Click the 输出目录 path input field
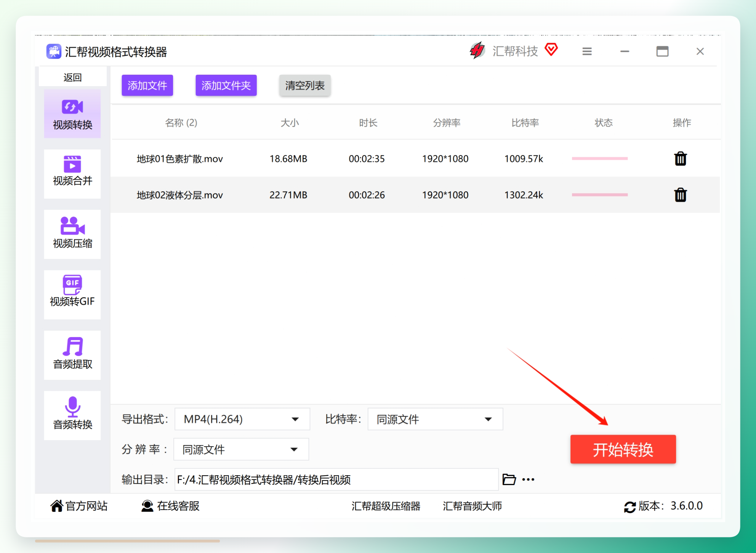The height and width of the screenshot is (553, 756). [x=336, y=479]
